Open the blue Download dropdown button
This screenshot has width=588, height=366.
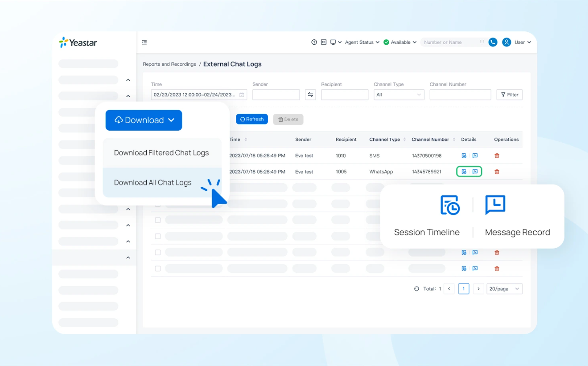click(144, 120)
